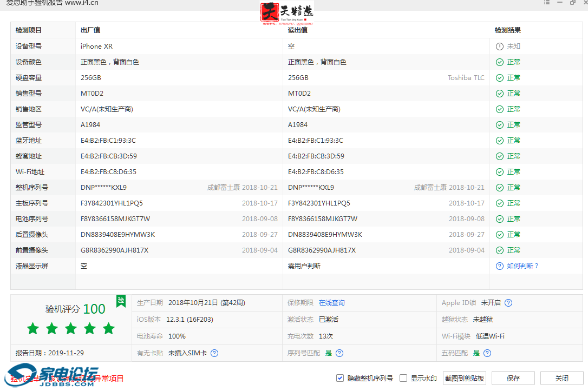Click the 已激活 activation status value
This screenshot has width=588, height=391.
[x=329, y=320]
